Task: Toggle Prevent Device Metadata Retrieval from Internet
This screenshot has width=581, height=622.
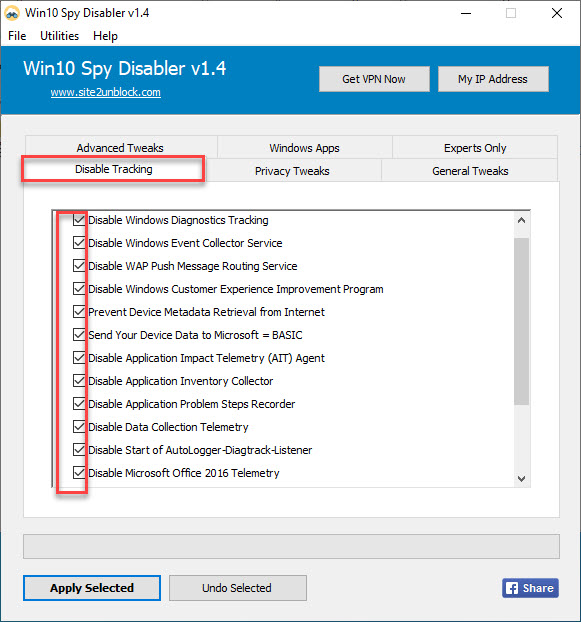Action: coord(79,312)
